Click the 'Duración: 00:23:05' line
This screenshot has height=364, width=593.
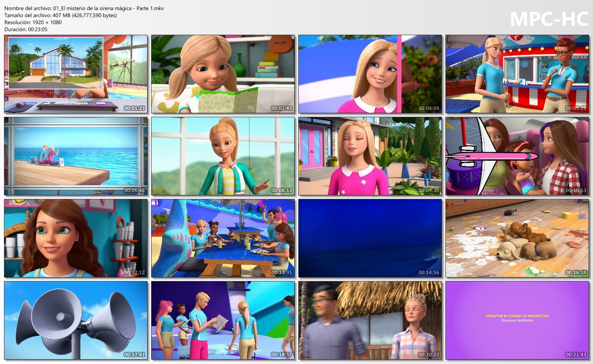[x=26, y=29]
